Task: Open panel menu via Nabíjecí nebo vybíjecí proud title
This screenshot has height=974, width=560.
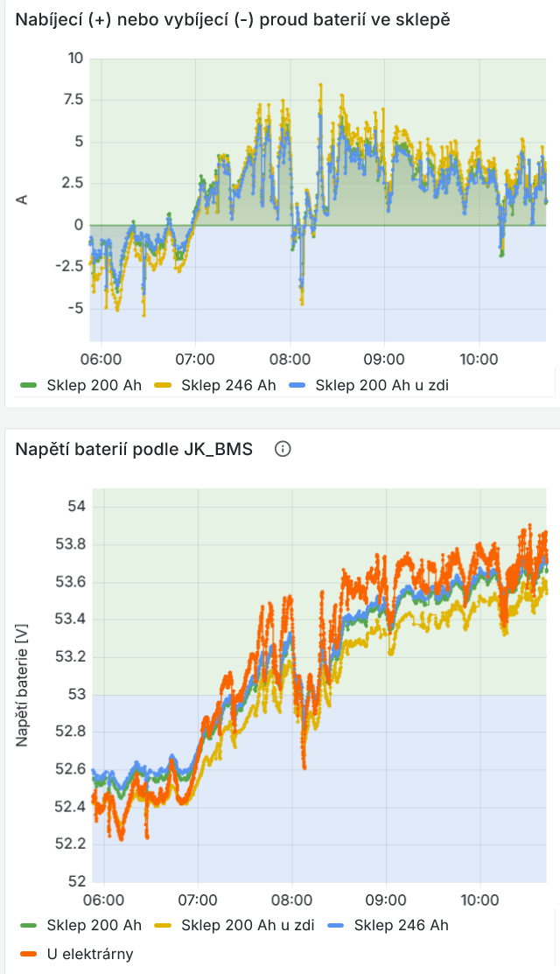Action: point(233,19)
